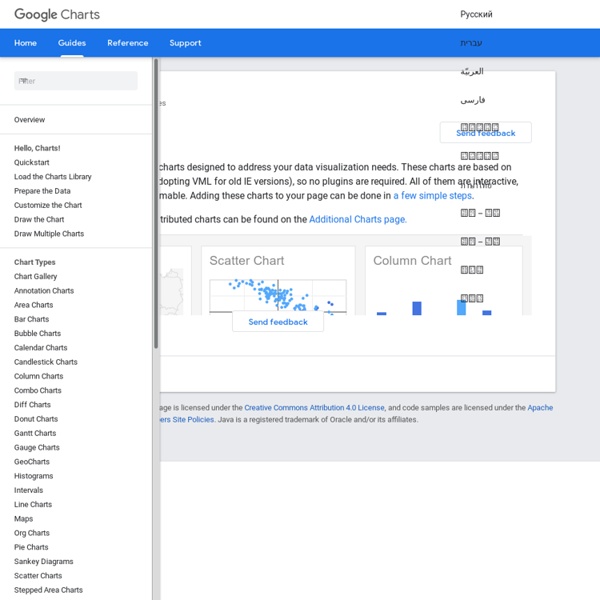
Task: Open Stepped Area Charts page
Action: [48, 590]
